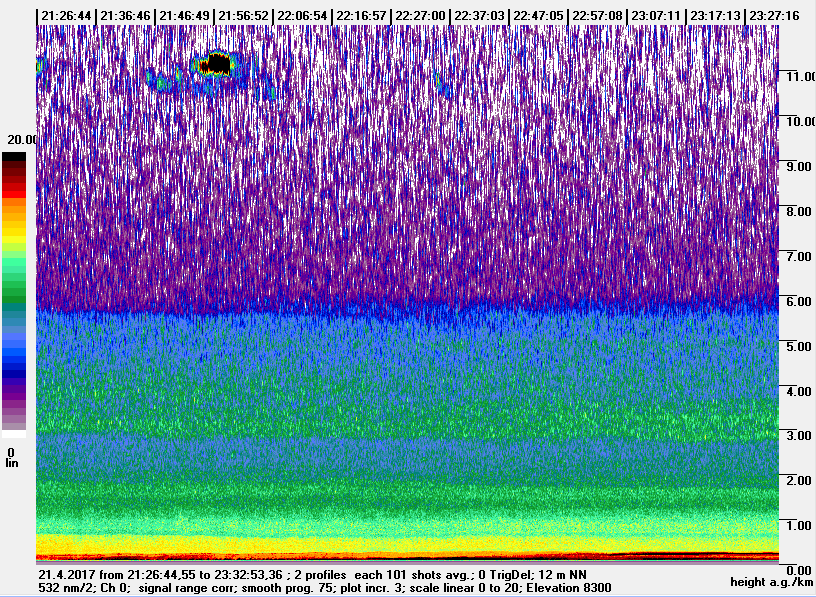Click the 22:47:05 time label

coord(538,16)
